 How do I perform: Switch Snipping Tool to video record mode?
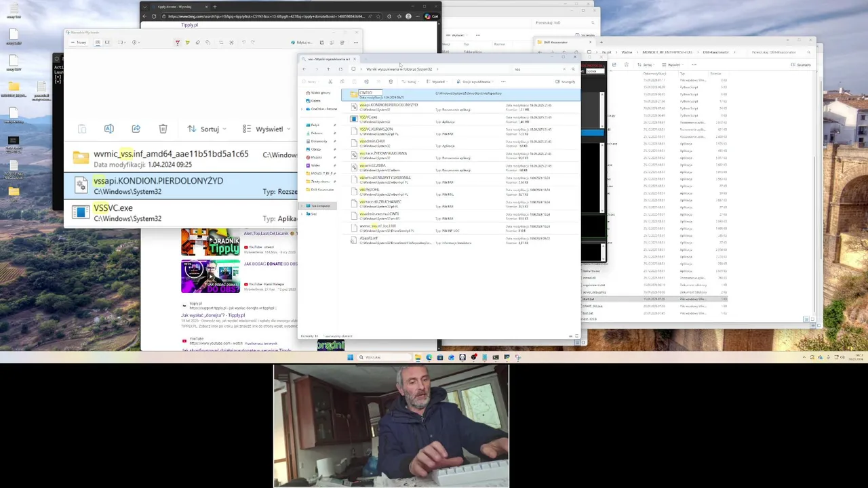click(x=107, y=43)
